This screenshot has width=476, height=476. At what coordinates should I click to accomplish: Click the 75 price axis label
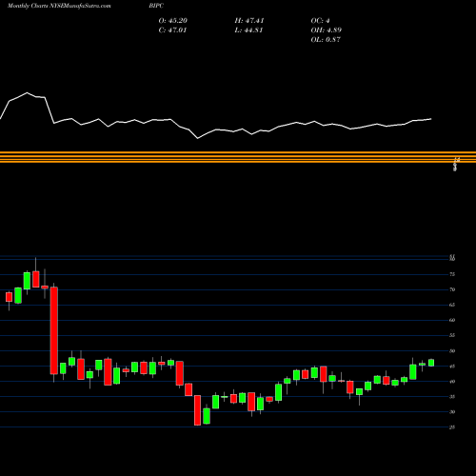(x=452, y=274)
